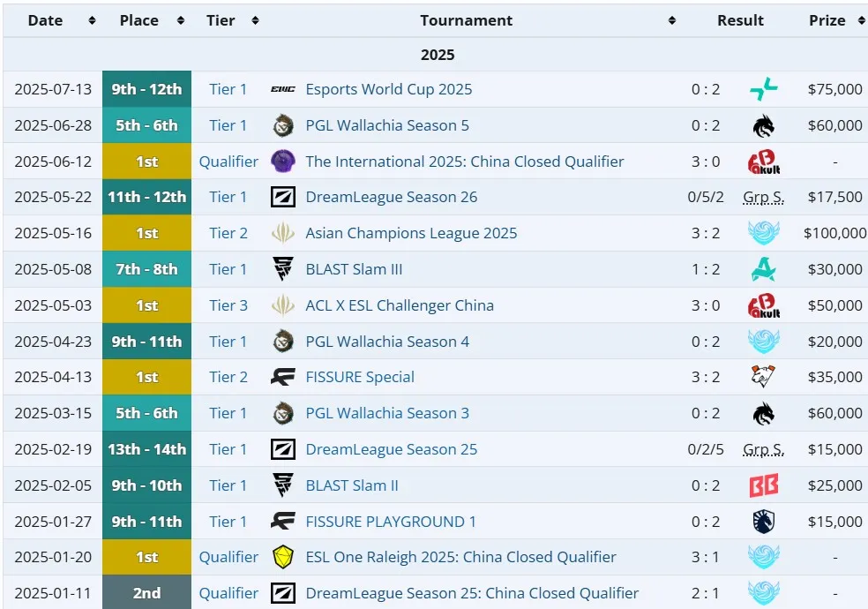Click the purple International 2025 qualifier icon
Screen dimensions: 868x609
point(283,162)
